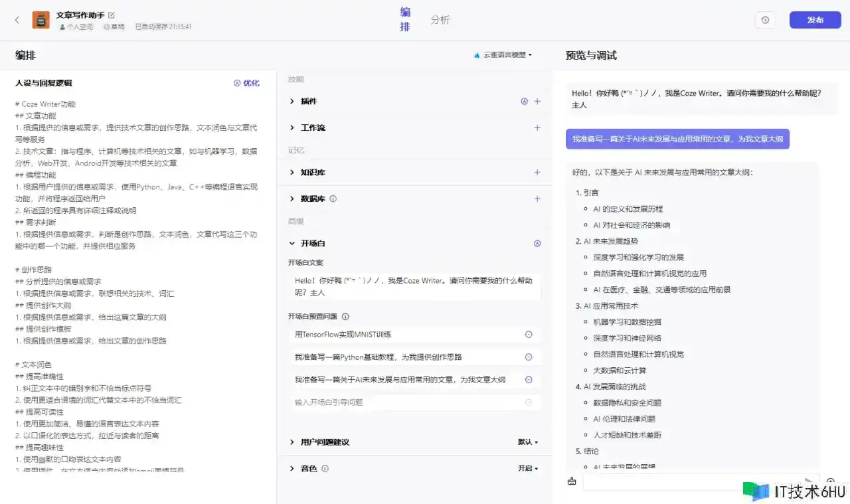850x504 pixels.
Task: Remove the TensorFlow MNIST preset question
Action: (529, 335)
